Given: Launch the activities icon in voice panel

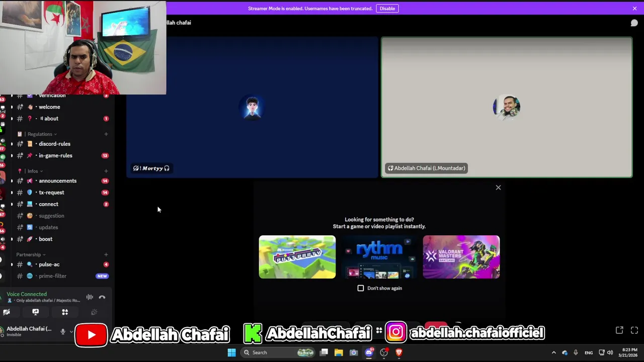Looking at the screenshot, I should [65, 312].
